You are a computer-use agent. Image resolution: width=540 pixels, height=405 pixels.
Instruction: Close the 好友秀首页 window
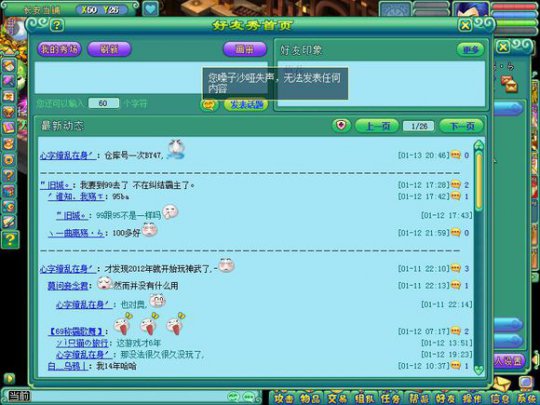[x=465, y=25]
